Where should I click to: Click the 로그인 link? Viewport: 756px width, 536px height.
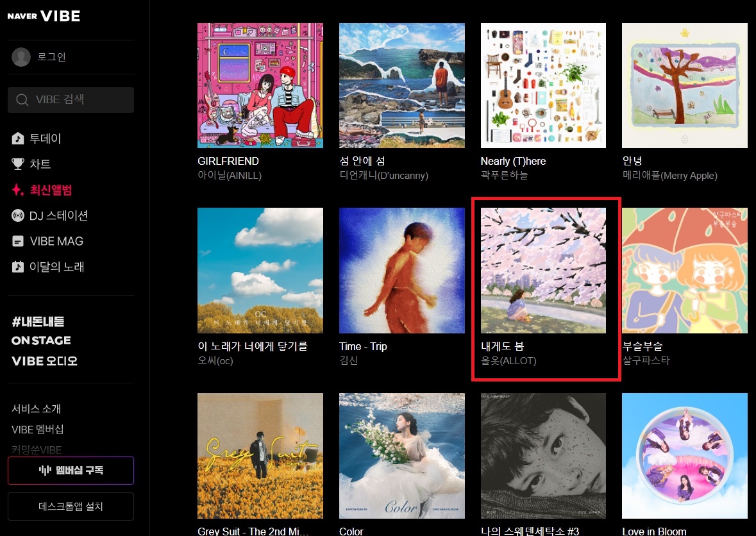tap(51, 57)
